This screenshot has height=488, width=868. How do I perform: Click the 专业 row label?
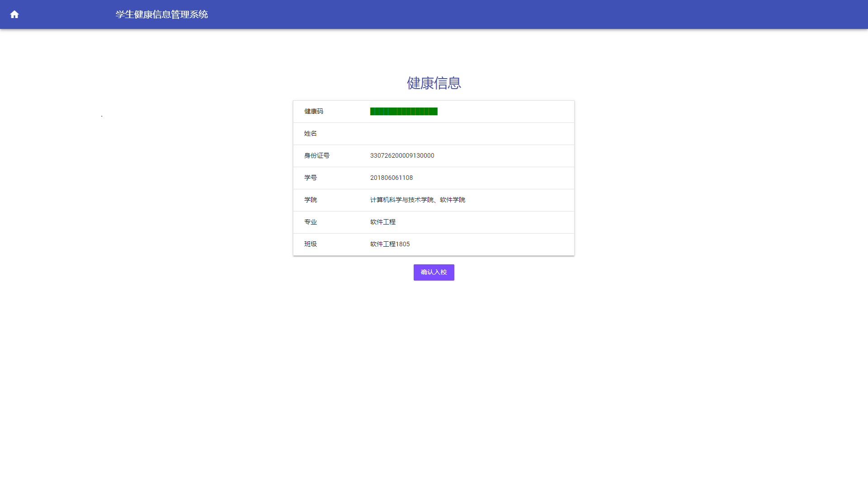coord(310,222)
